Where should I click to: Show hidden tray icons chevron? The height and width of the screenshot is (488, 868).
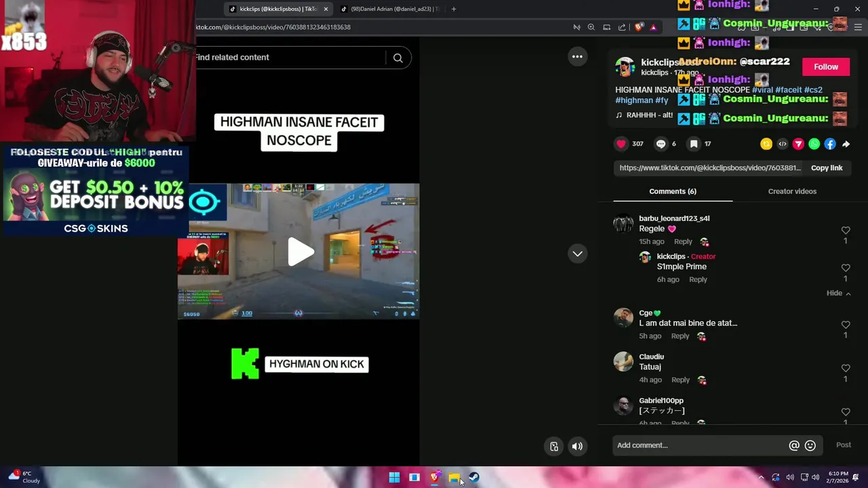click(x=761, y=477)
